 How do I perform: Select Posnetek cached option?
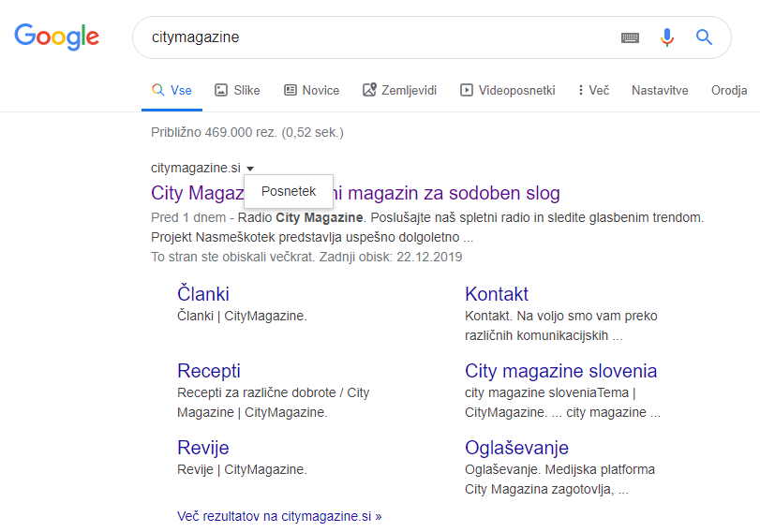click(289, 191)
